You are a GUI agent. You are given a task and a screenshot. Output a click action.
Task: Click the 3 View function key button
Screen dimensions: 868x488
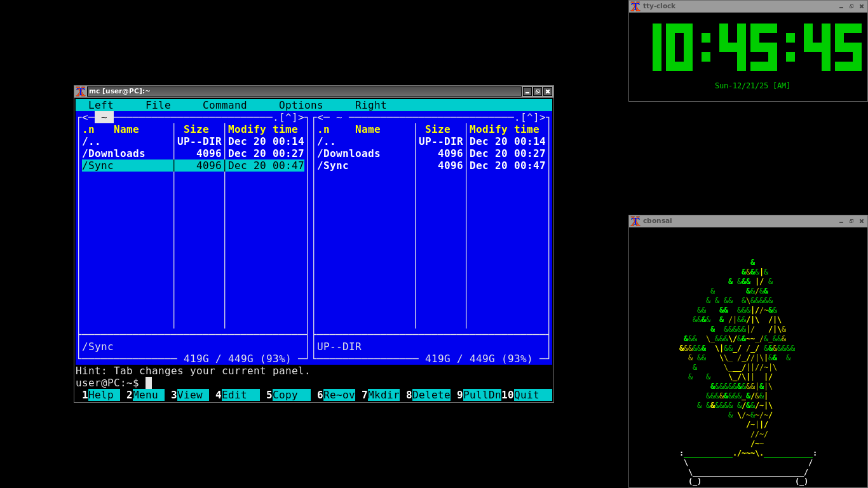click(190, 395)
